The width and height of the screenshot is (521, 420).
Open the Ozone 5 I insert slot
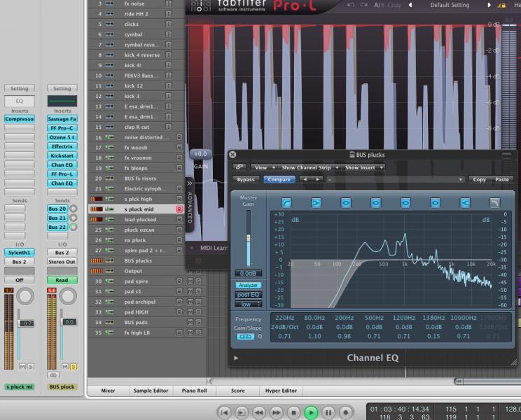[62, 137]
